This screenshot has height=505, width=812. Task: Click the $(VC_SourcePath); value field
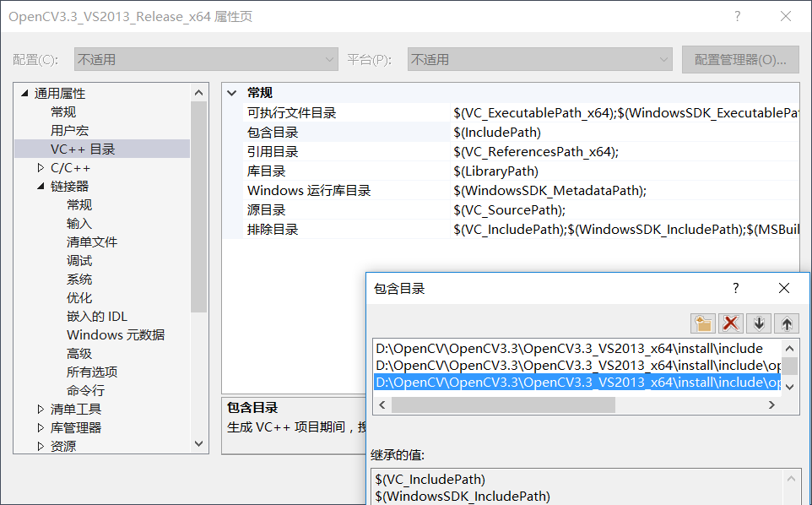click(625, 209)
